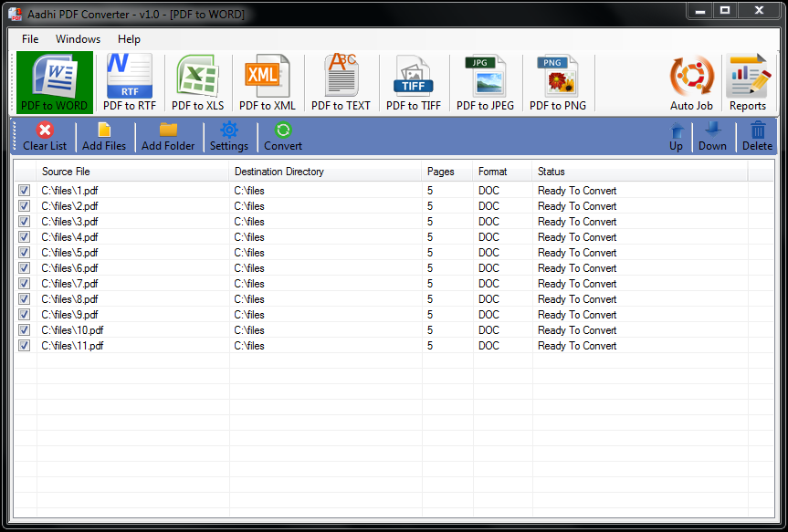The image size is (788, 532).
Task: Click the page count cell for 6.pdf
Action: [430, 268]
